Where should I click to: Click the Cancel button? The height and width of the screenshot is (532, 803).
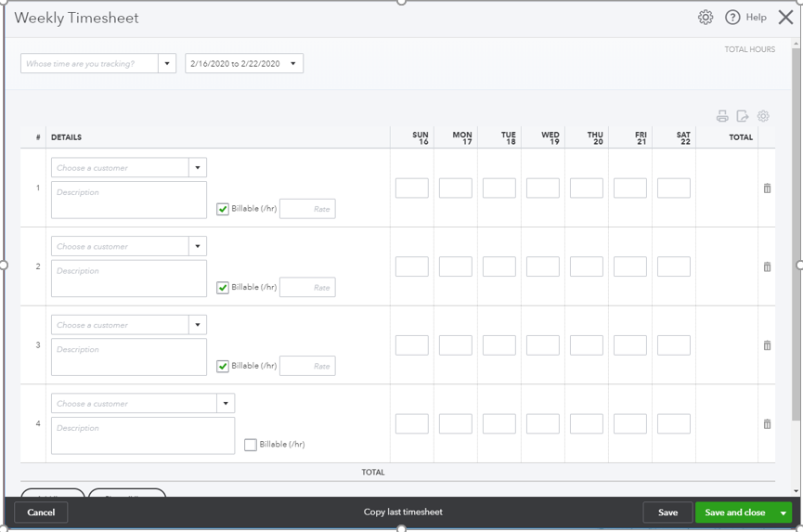point(41,513)
